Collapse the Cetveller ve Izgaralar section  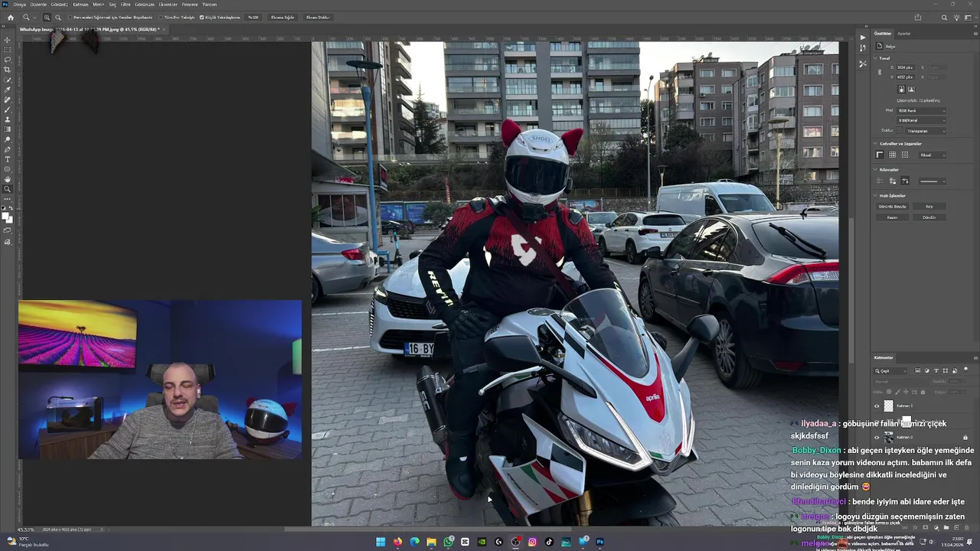(876, 143)
